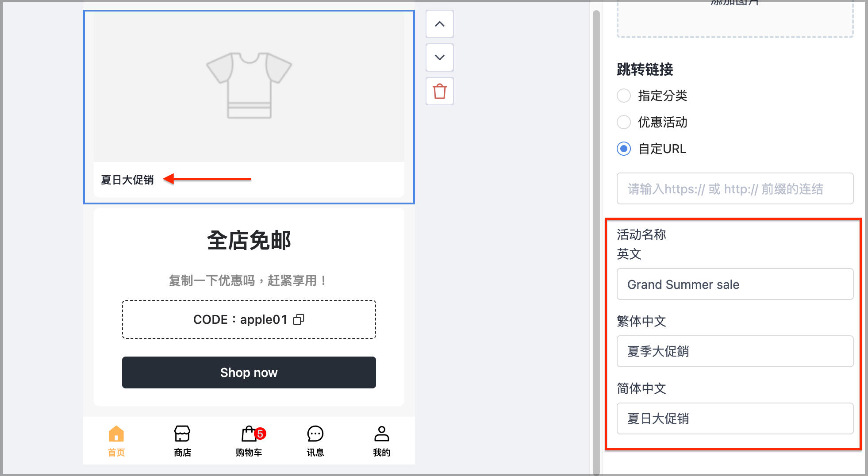Click the 复制一下优惠吗，赶紧享用！ subtitle
Image resolution: width=868 pixels, height=476 pixels.
point(248,280)
